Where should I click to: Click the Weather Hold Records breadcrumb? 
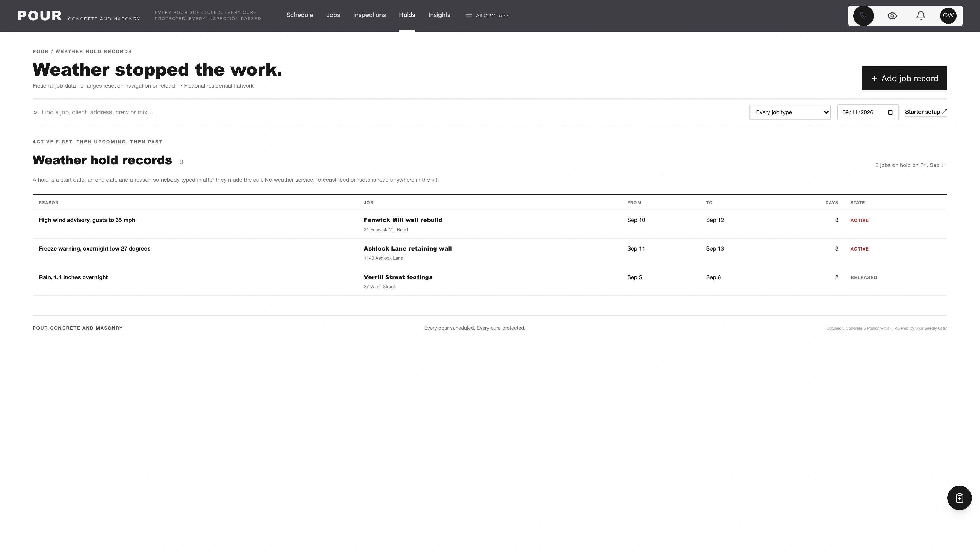[x=94, y=51]
